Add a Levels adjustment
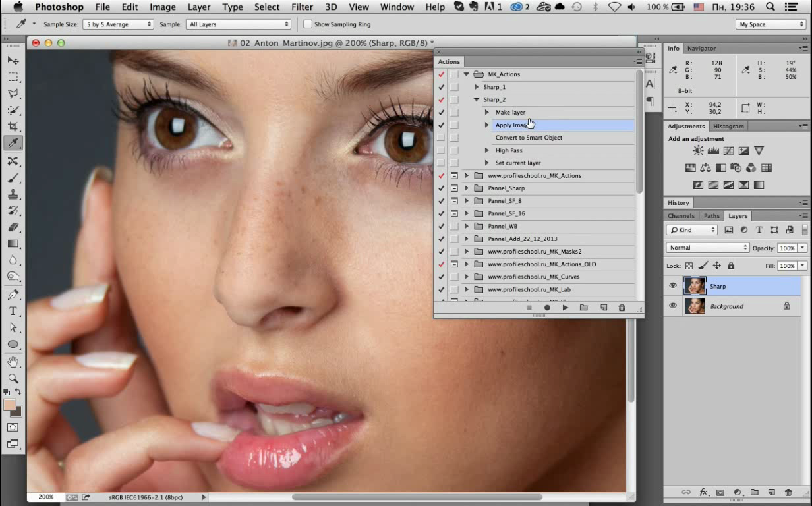This screenshot has width=812, height=506. tap(713, 151)
